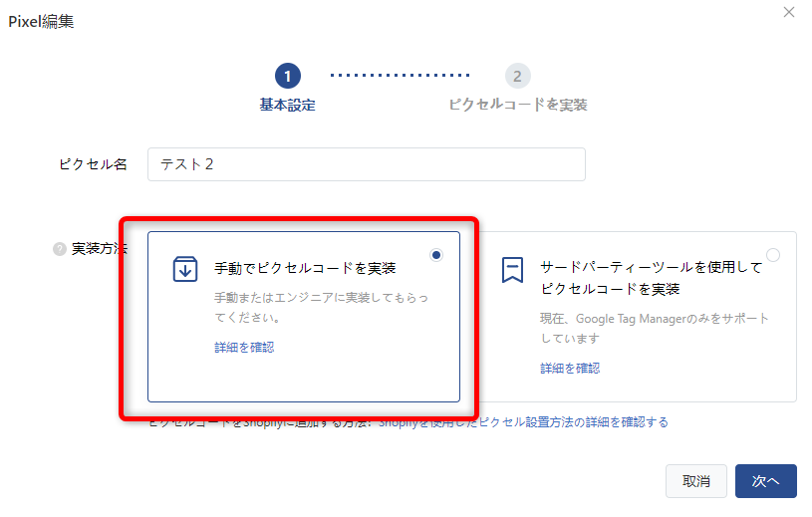
Task: Focus the ピクセル名 text field
Action: click(x=366, y=165)
